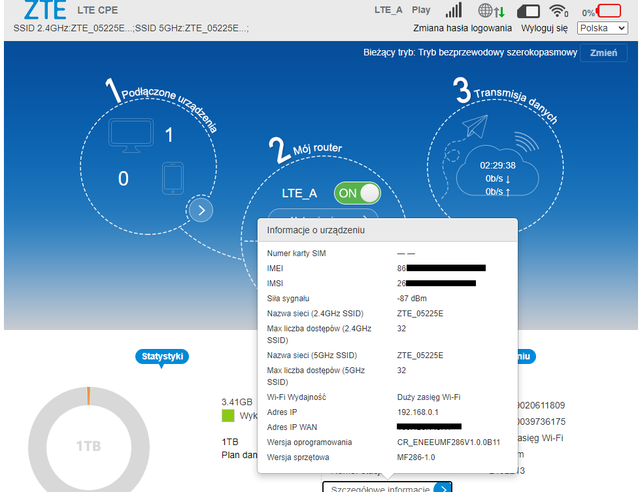Click the Adres IP WAN label
The height and width of the screenshot is (492, 640).
click(x=292, y=427)
